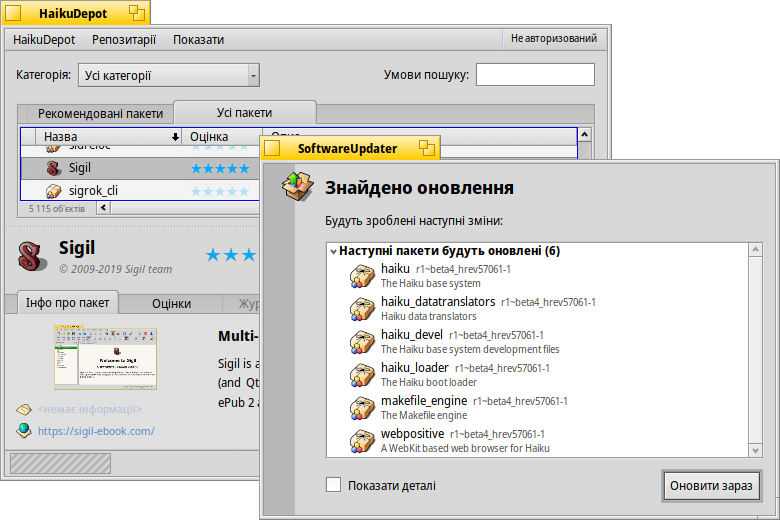780x520 pixels.
Task: Open the Показати menu
Action: point(198,39)
